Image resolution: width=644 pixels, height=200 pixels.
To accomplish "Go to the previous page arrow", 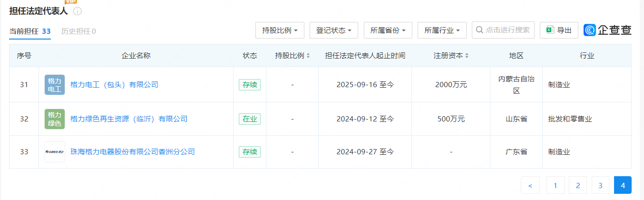I will 530,185.
